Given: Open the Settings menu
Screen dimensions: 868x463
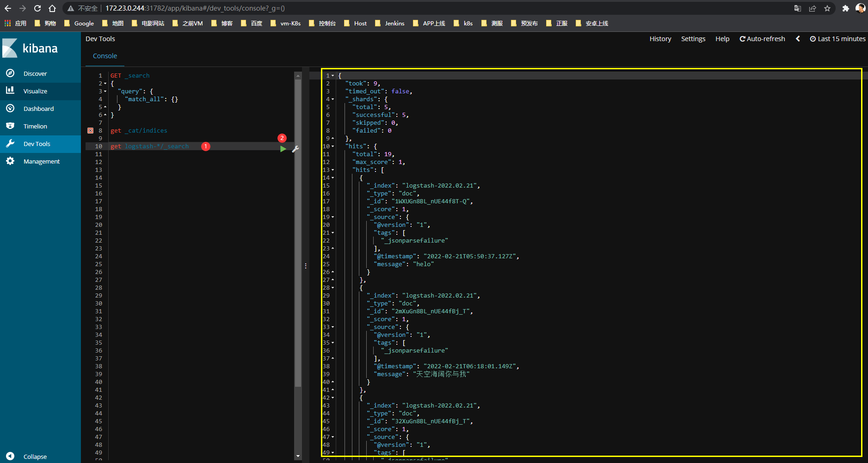Looking at the screenshot, I should pos(693,39).
